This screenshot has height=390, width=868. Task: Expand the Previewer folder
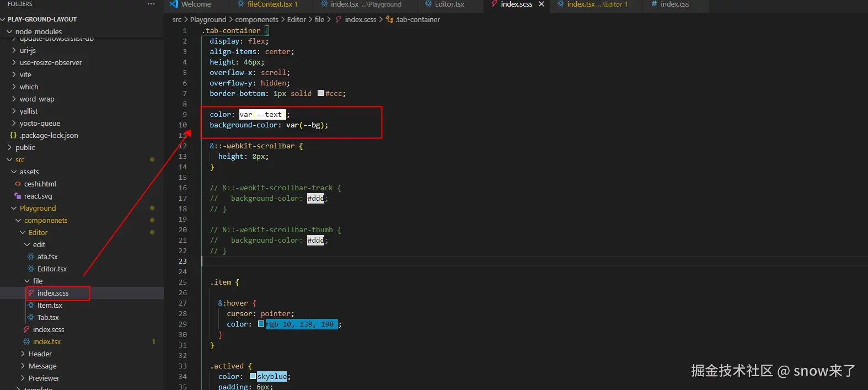44,378
